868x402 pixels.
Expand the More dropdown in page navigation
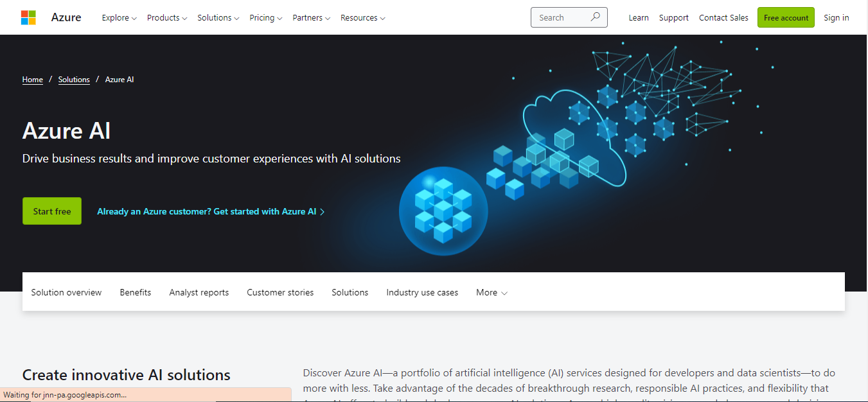coord(492,292)
